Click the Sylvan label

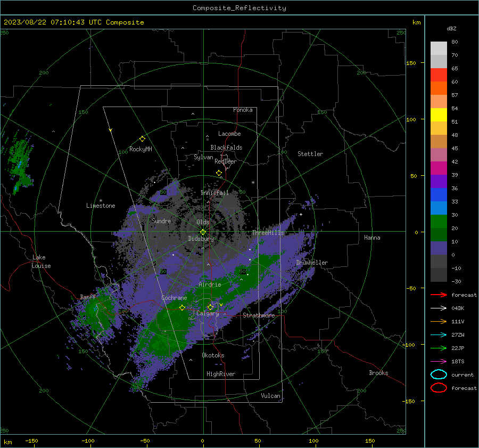[203, 157]
